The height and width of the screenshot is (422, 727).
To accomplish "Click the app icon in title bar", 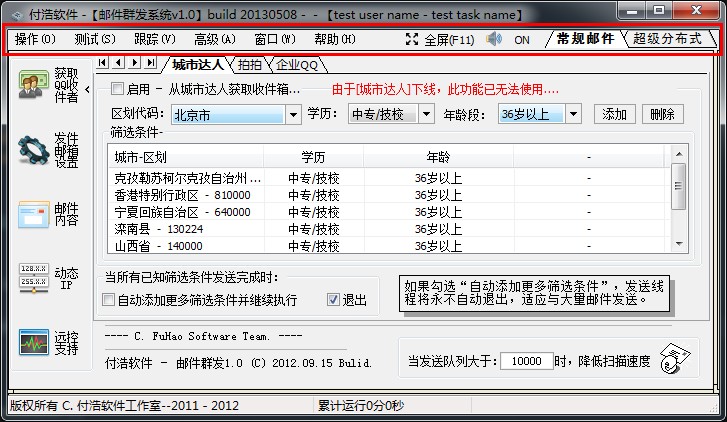I will pyautogui.click(x=17, y=15).
